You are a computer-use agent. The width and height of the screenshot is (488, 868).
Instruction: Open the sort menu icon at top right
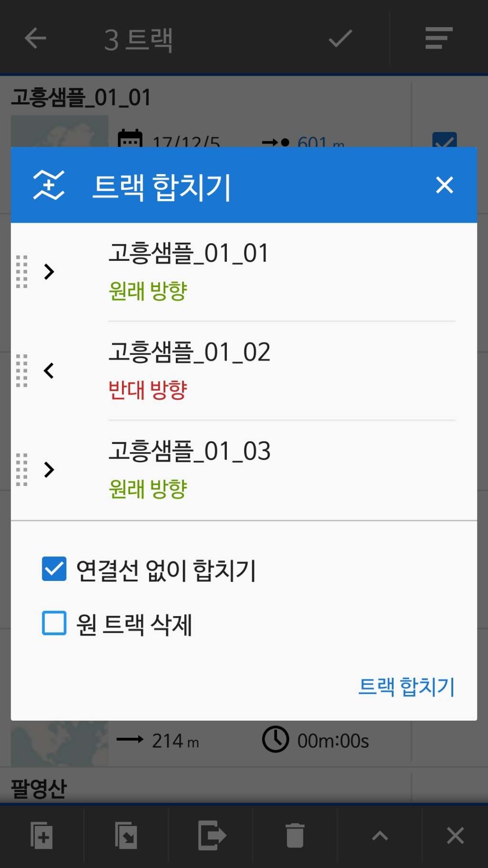(x=438, y=38)
